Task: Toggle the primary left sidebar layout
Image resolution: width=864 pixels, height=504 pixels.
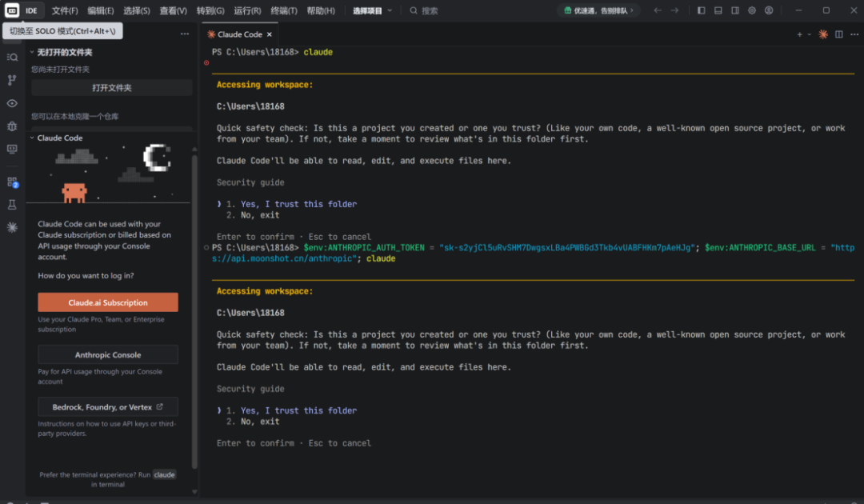Action: pyautogui.click(x=701, y=10)
